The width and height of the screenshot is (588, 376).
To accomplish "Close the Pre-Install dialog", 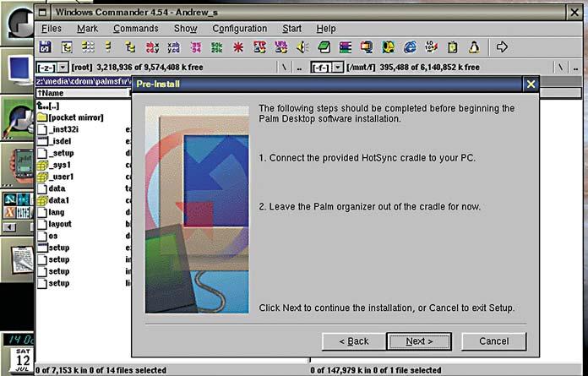I will tap(531, 84).
